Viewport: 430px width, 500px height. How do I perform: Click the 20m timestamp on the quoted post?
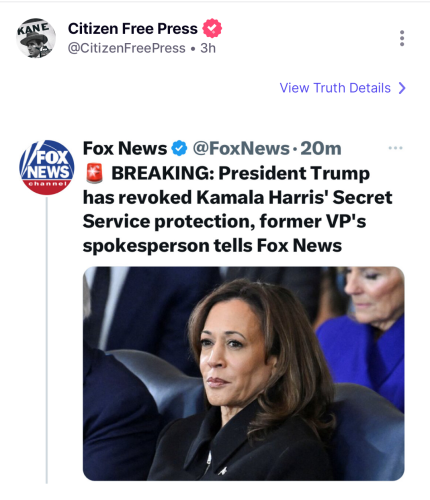pyautogui.click(x=321, y=148)
